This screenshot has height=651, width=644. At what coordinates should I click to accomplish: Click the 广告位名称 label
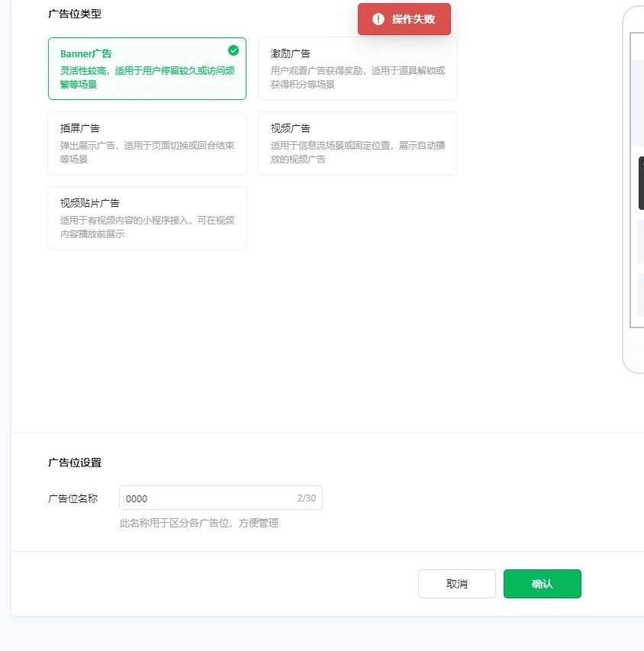coord(73,498)
